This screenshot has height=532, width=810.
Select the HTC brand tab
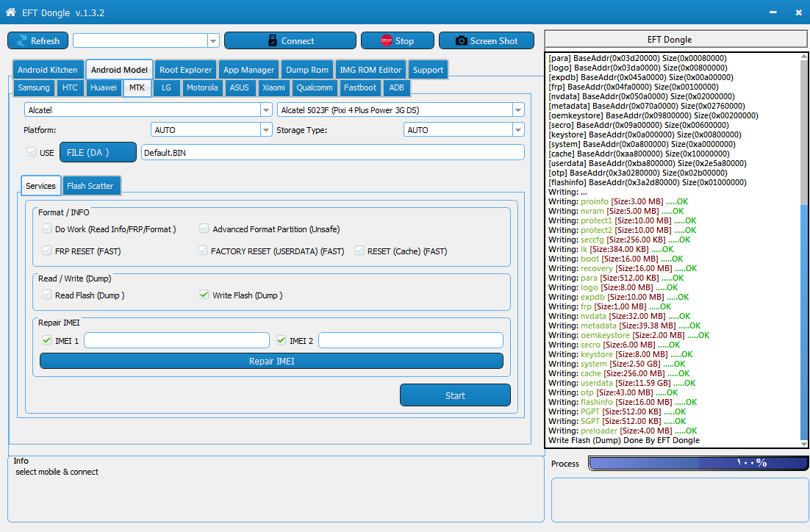click(x=71, y=87)
